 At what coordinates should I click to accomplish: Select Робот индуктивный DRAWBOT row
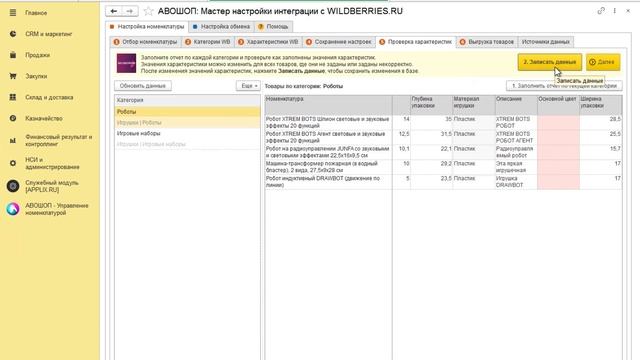[328, 182]
